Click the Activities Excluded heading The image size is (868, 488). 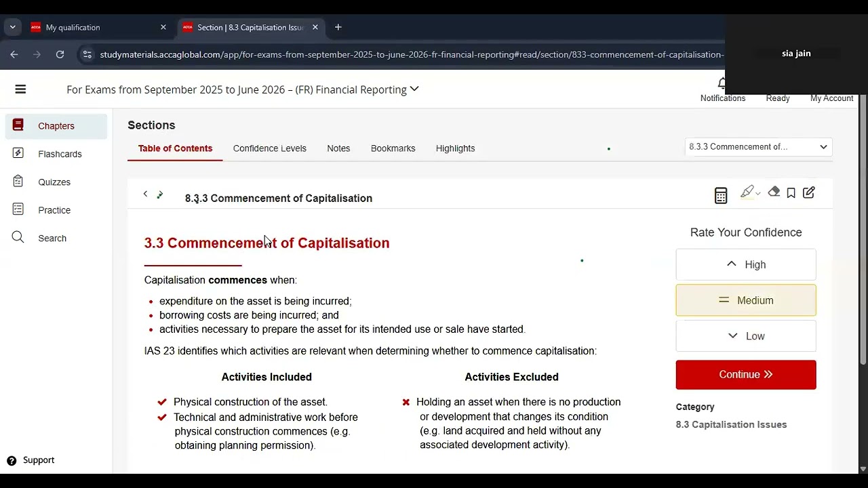tap(511, 377)
